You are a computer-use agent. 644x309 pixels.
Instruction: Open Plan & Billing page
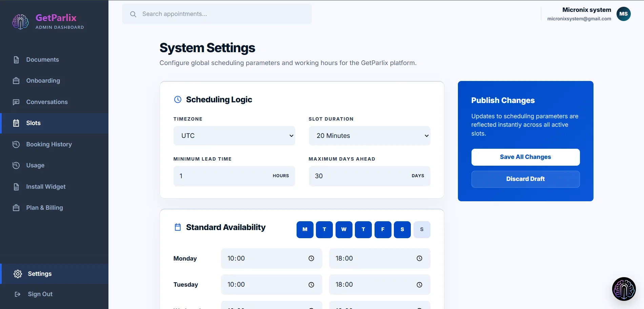[54, 208]
